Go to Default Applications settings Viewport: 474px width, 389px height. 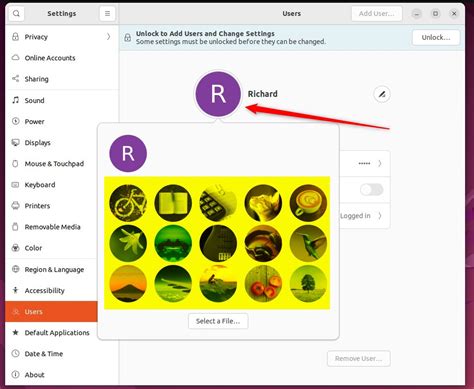(52, 333)
